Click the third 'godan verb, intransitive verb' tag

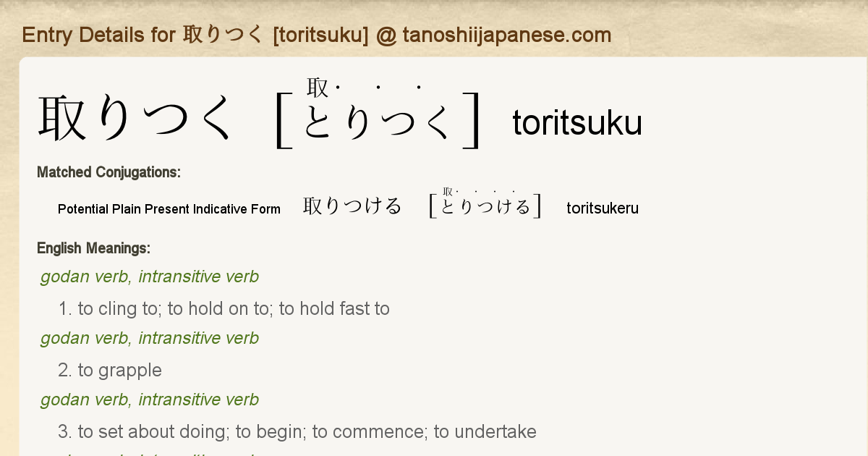click(150, 400)
